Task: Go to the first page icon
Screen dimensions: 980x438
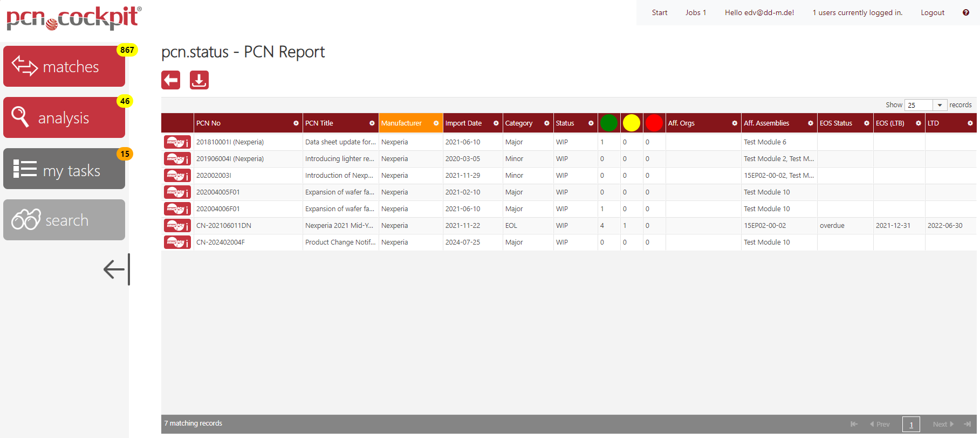Action: pos(854,424)
